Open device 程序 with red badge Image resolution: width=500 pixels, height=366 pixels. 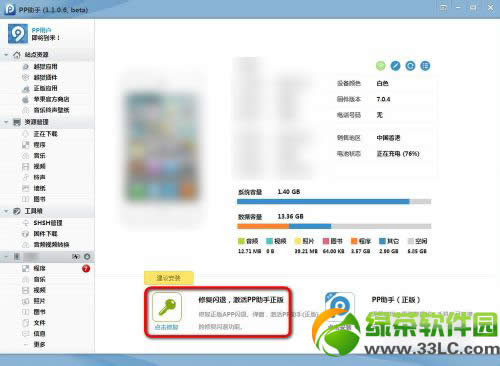(39, 268)
